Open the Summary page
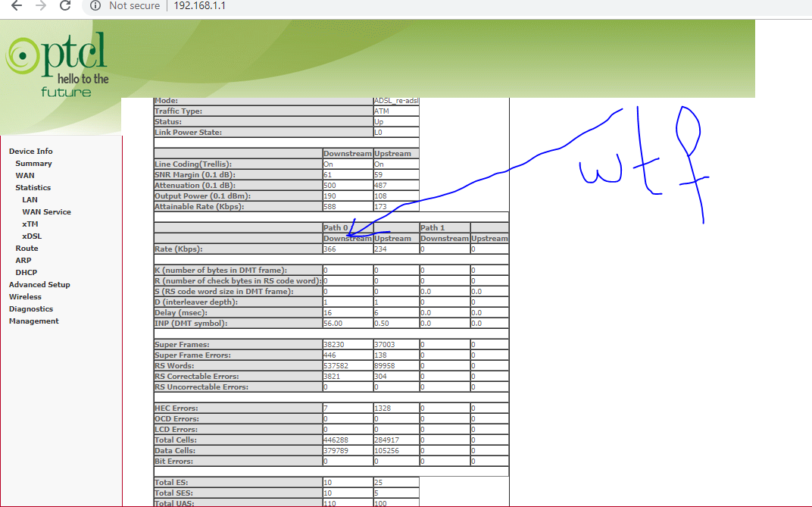 pyautogui.click(x=33, y=163)
